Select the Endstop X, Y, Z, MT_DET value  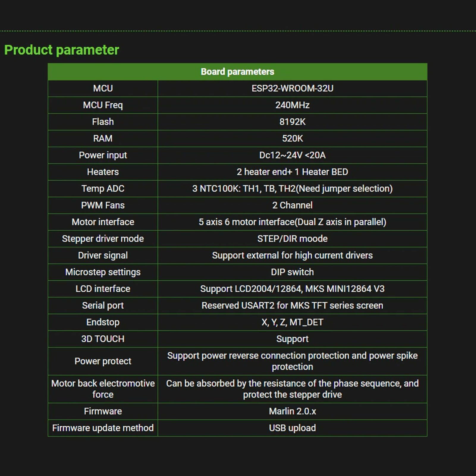292,322
